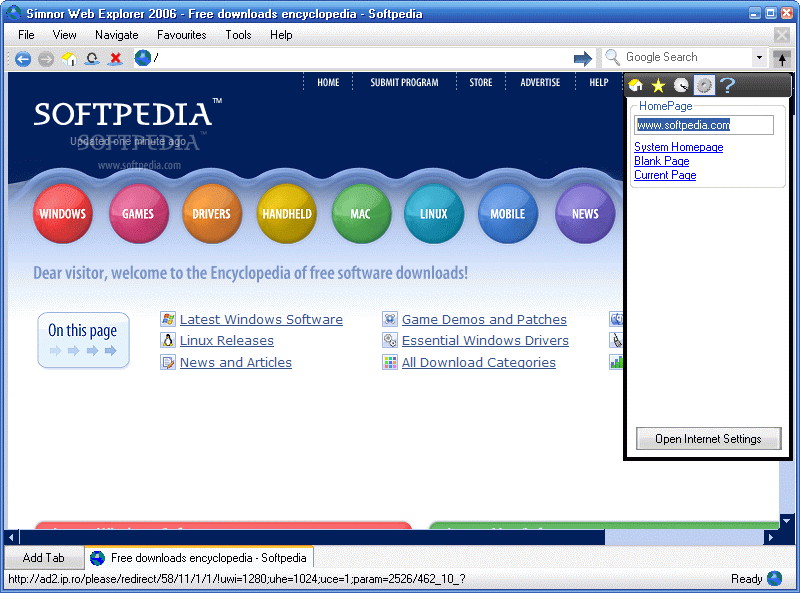800x593 pixels.
Task: Click the News and Articles icon
Action: 168,362
